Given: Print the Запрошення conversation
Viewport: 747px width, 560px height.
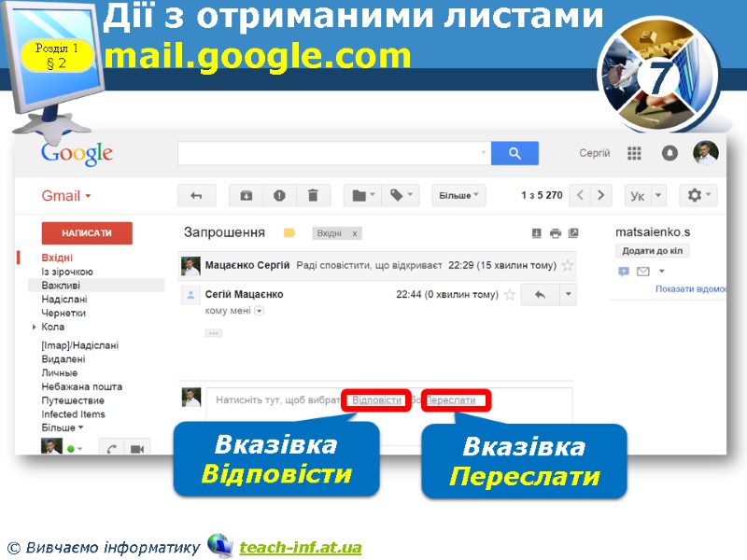Looking at the screenshot, I should point(553,231).
